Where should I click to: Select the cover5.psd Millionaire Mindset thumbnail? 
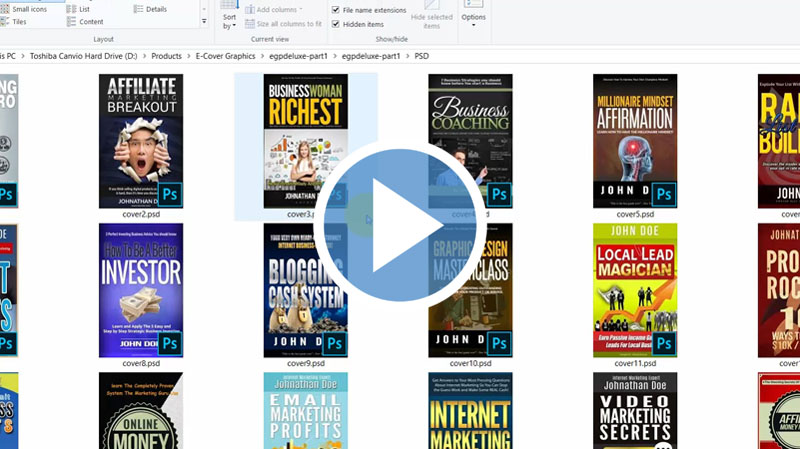(635, 140)
